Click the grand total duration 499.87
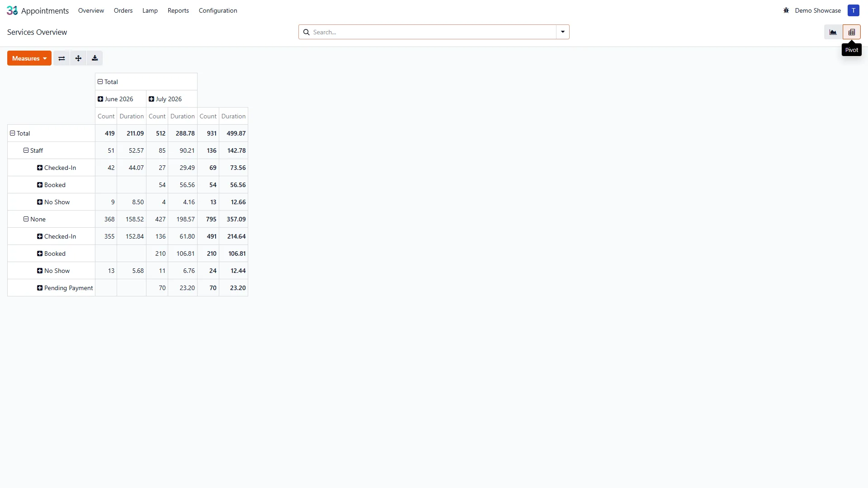The width and height of the screenshot is (868, 488). pos(234,133)
